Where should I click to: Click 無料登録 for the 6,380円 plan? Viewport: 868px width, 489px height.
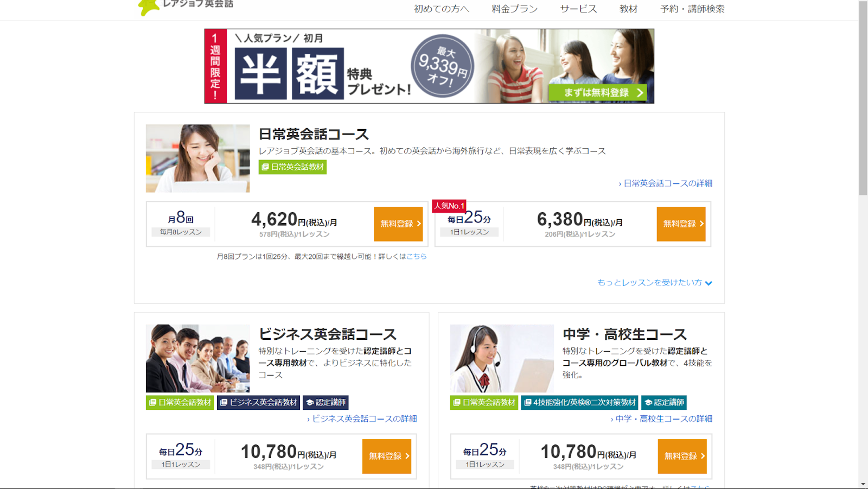point(681,224)
